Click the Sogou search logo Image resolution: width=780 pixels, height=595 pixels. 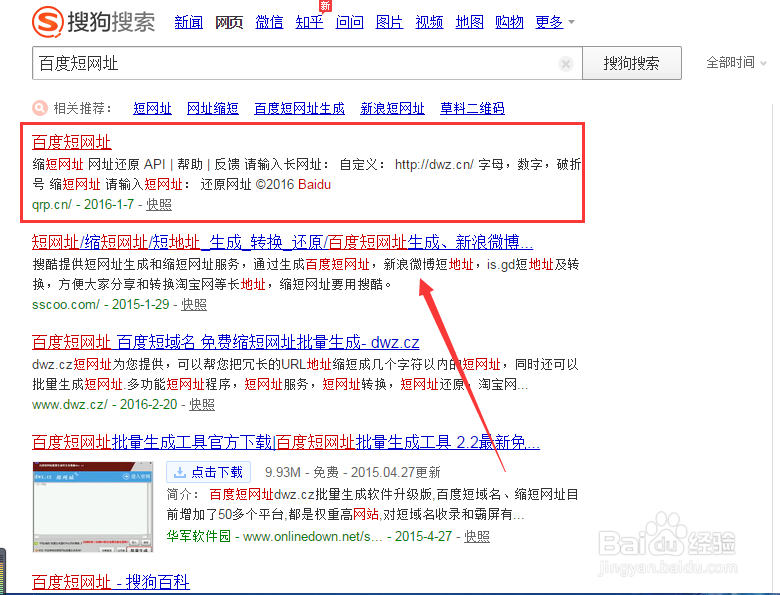[x=93, y=22]
